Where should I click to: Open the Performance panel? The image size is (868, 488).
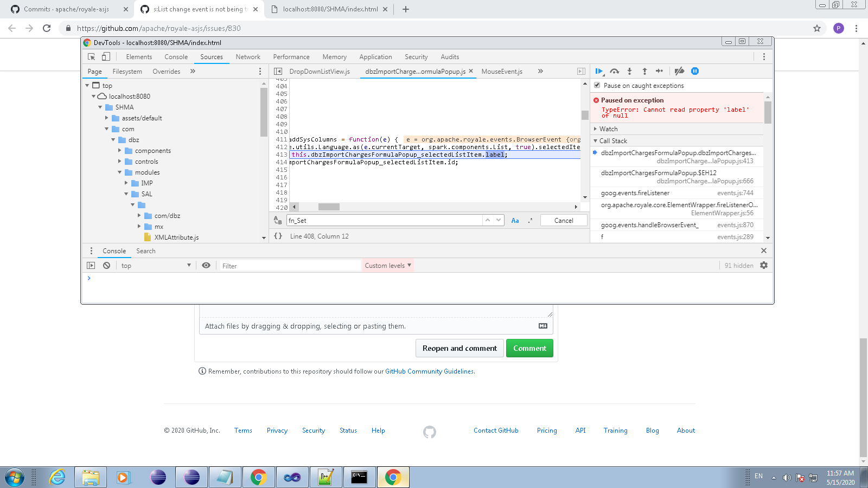pos(291,56)
